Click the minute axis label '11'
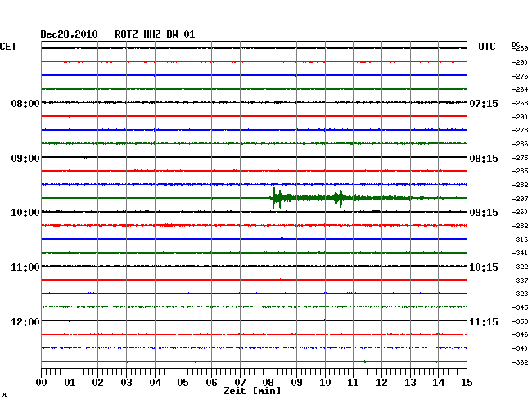Viewport: 532px width, 404px height. click(x=353, y=383)
